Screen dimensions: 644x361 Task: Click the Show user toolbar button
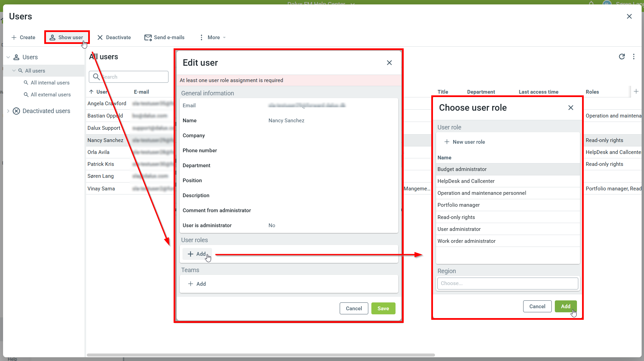coord(67,37)
